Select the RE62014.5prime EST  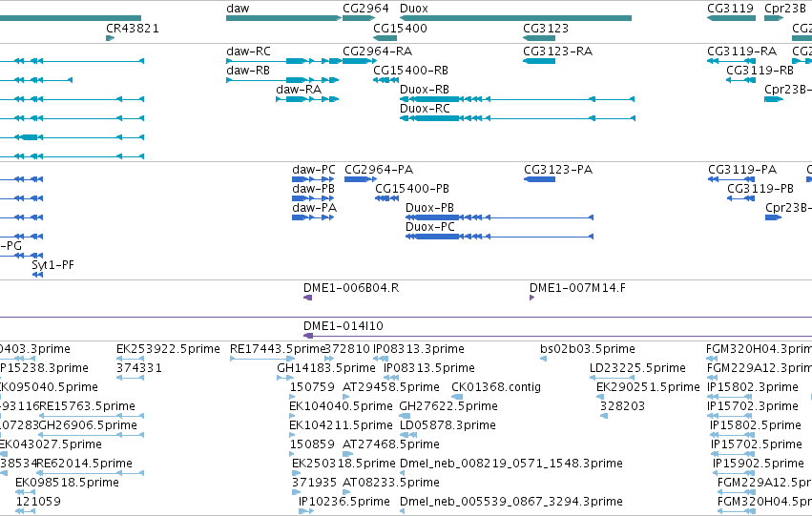point(90,473)
